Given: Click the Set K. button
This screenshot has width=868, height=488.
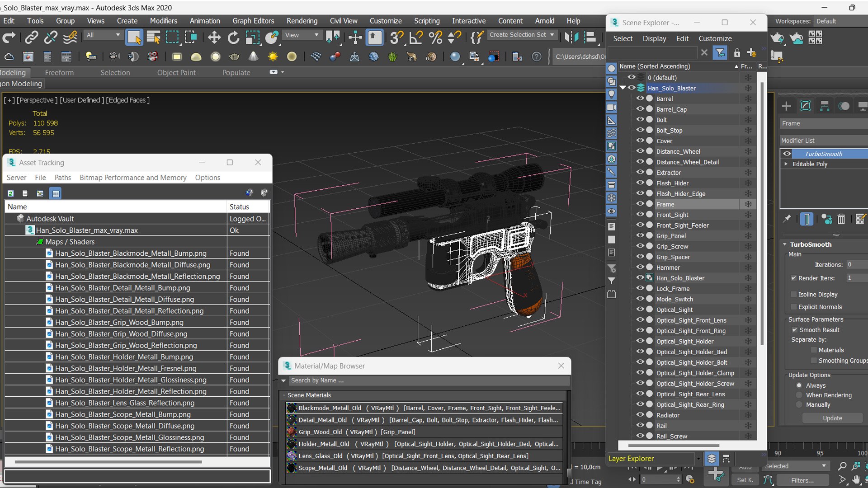Looking at the screenshot, I should click(745, 480).
